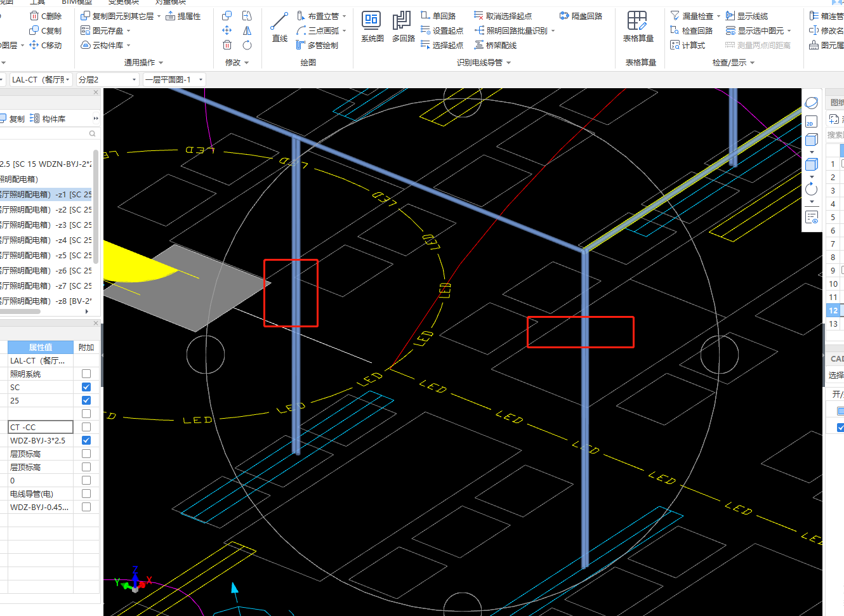Select the copy icon in 修改 group
Viewport: 844px width, 616px height.
coord(227,16)
